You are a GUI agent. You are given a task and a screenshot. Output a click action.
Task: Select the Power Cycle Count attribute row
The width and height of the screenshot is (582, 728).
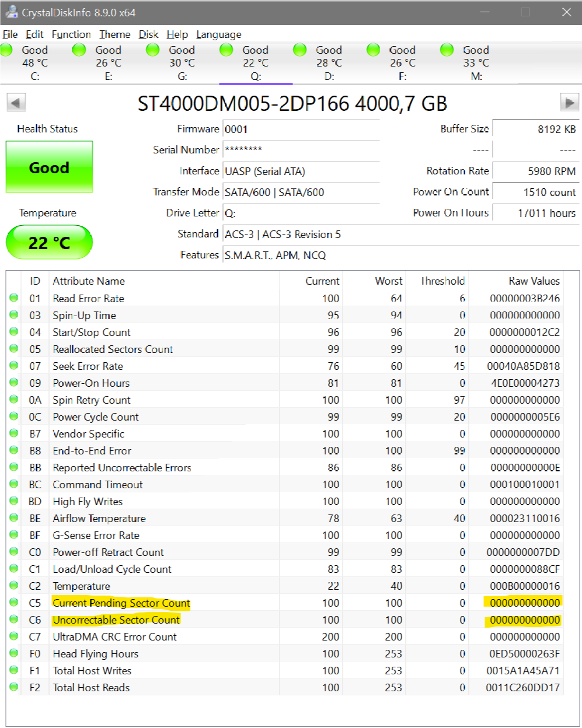(285, 416)
